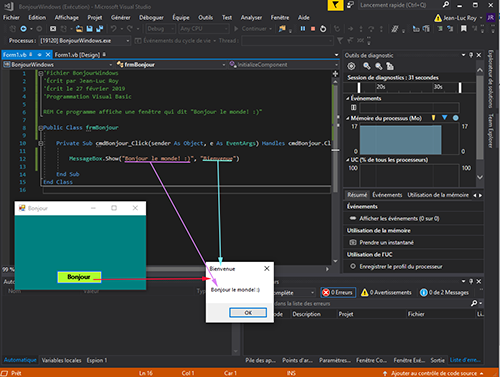Open the Debug configuration dropdown
Viewport: 500px width, 377px height.
click(161, 29)
